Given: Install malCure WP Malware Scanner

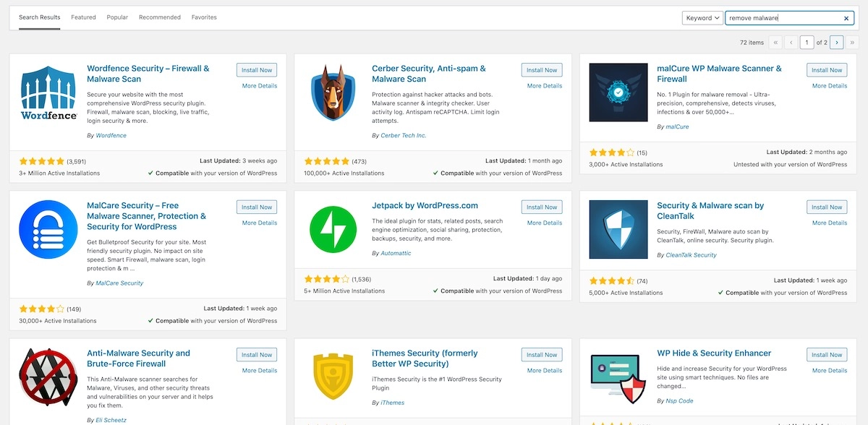Looking at the screenshot, I should coord(827,70).
